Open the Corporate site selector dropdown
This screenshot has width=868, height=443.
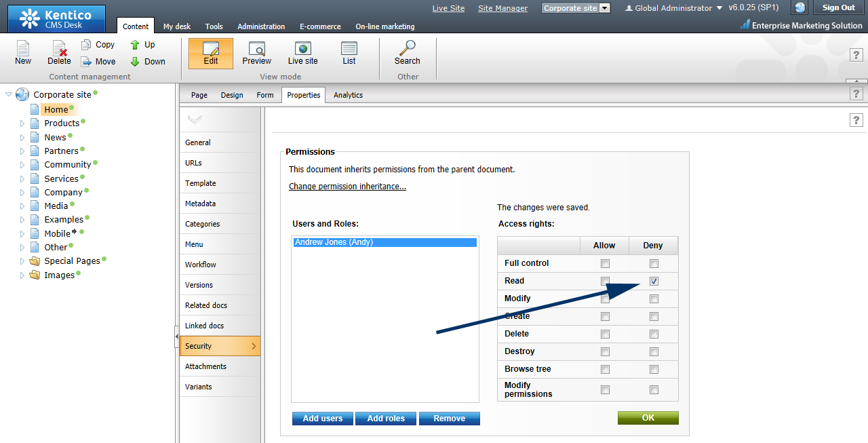tap(605, 8)
